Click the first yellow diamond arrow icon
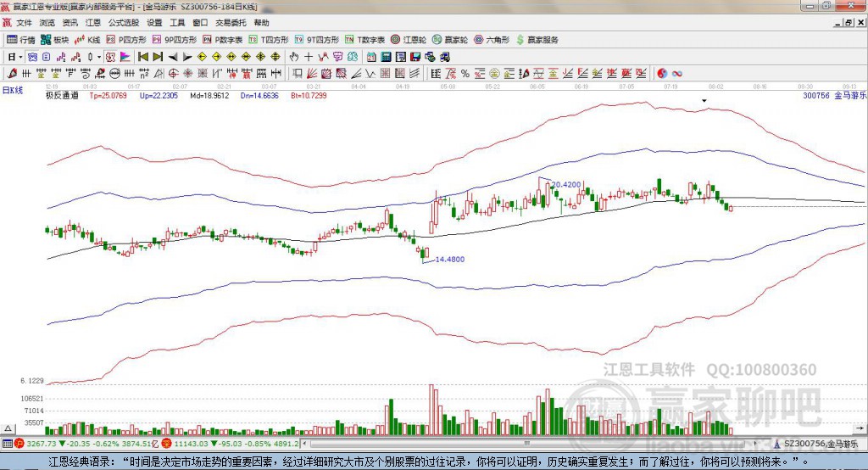This screenshot has width=868, height=470. point(202,57)
